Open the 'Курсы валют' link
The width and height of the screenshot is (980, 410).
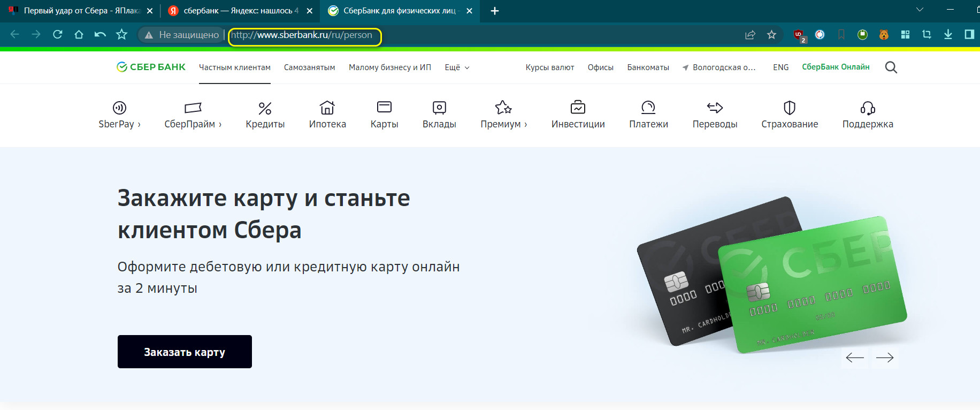[550, 67]
